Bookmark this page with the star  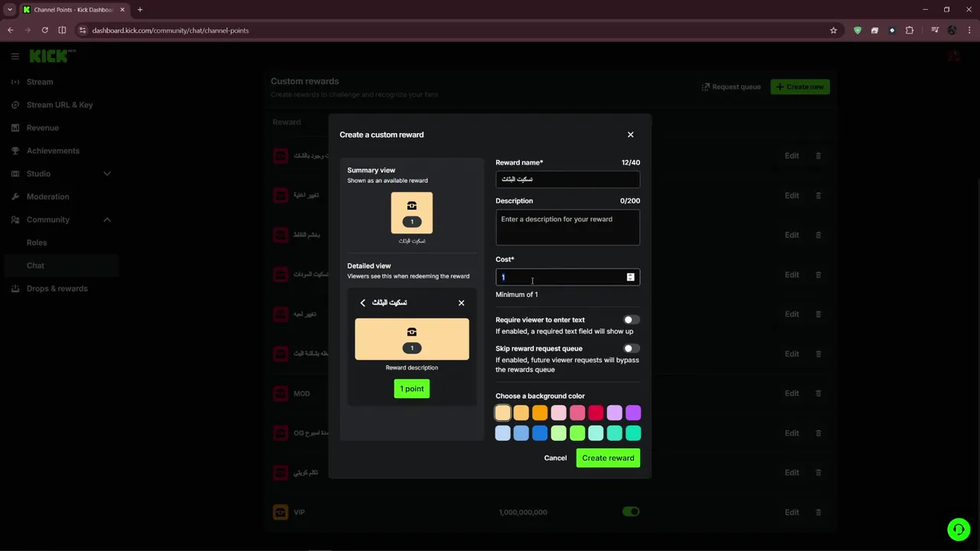pos(834,31)
